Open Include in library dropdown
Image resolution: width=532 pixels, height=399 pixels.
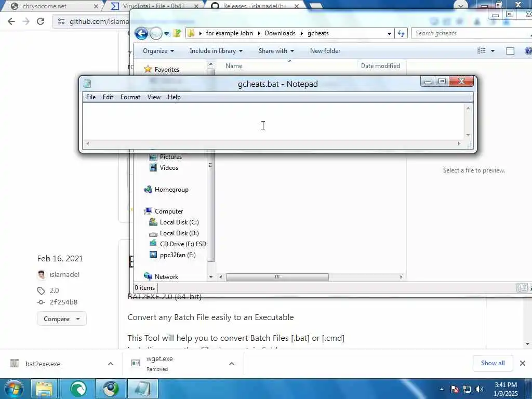[216, 51]
